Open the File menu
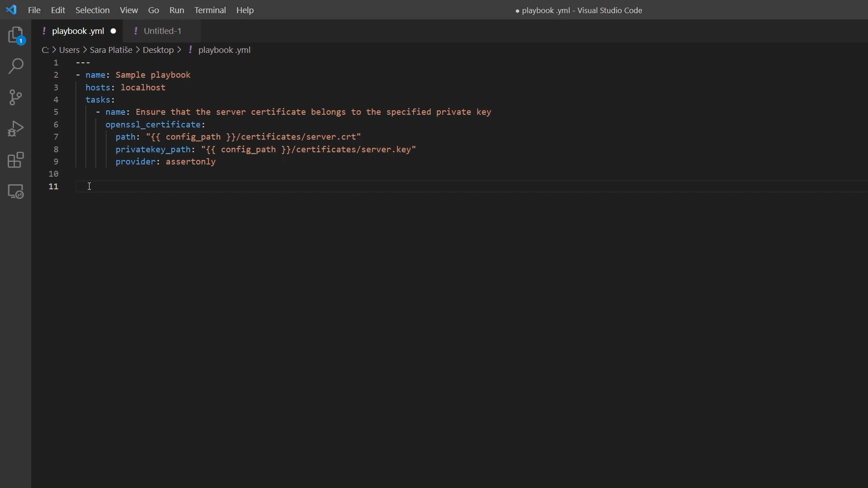Viewport: 868px width, 488px height. 34,10
